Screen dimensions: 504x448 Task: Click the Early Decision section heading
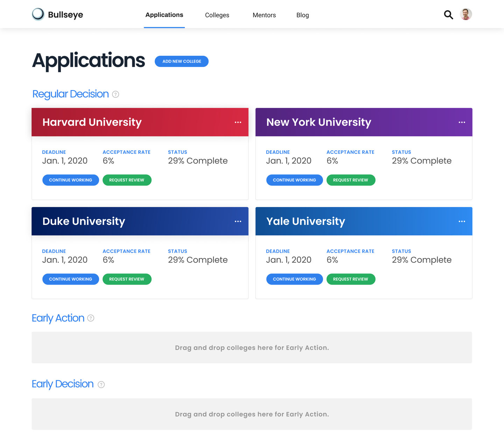(63, 384)
